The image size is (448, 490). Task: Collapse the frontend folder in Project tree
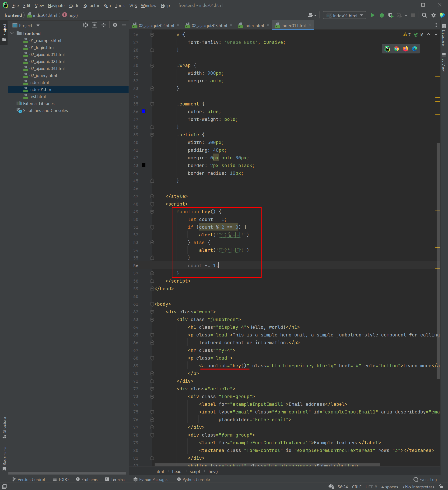[x=12, y=33]
